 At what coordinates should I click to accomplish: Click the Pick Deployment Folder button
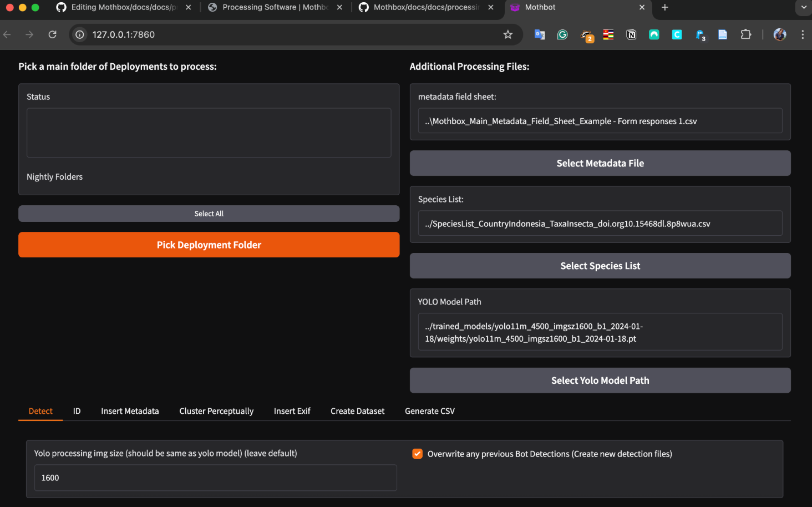(x=209, y=245)
